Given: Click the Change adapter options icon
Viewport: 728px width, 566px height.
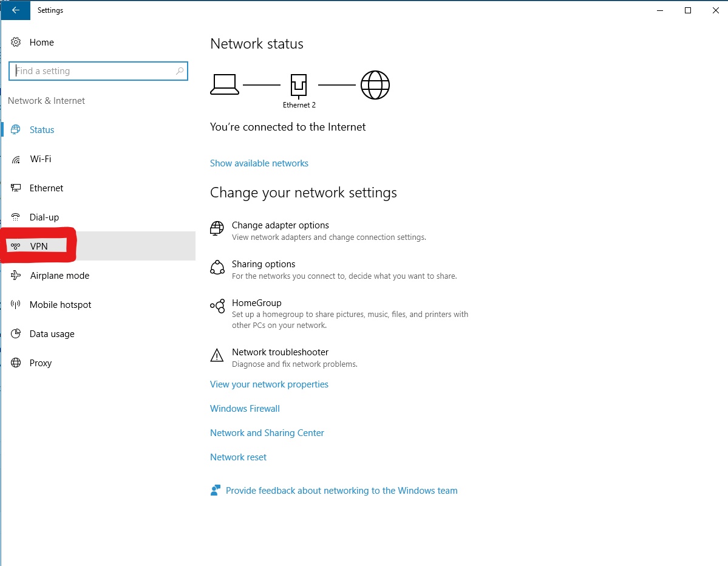Looking at the screenshot, I should click(217, 228).
